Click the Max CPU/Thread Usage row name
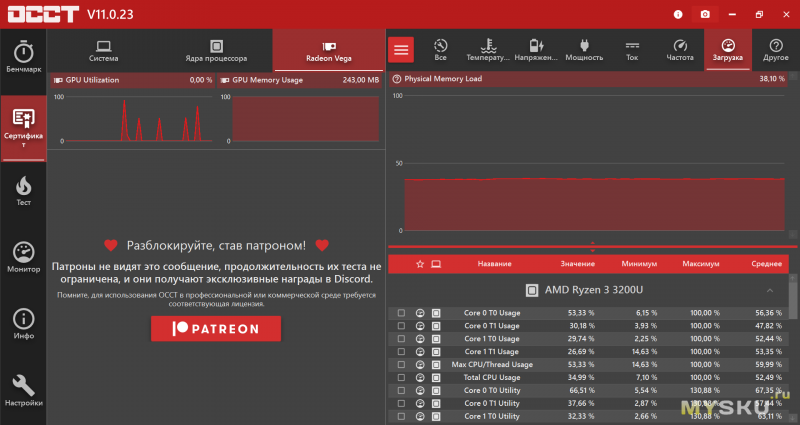This screenshot has width=800, height=425. [492, 364]
